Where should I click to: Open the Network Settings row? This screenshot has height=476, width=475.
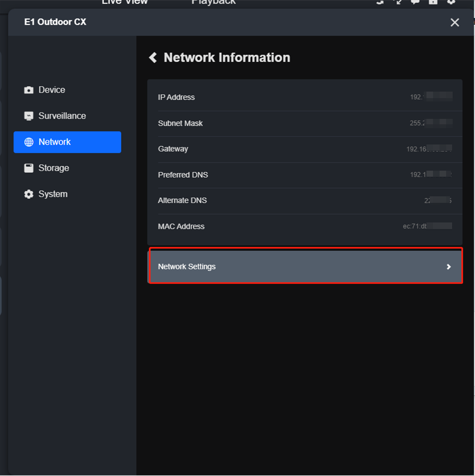[x=305, y=267]
